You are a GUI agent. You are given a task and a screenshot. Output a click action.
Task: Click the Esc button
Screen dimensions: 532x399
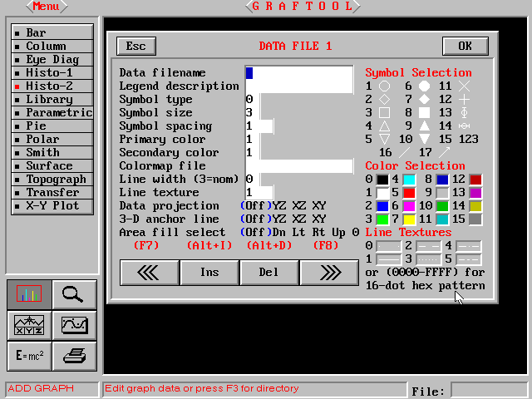[x=136, y=46]
